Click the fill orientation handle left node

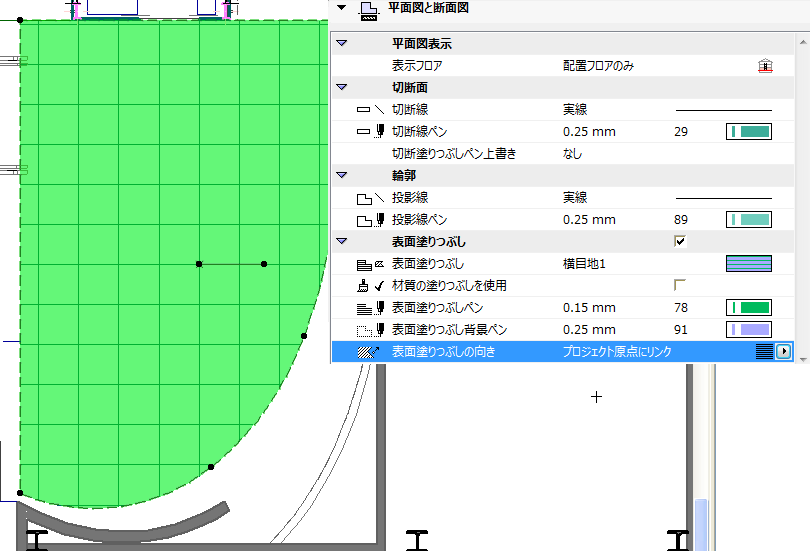click(x=199, y=264)
